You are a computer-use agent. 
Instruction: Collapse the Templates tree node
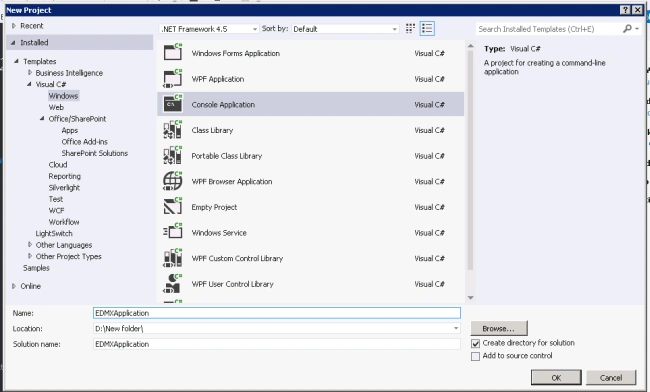(x=16, y=61)
